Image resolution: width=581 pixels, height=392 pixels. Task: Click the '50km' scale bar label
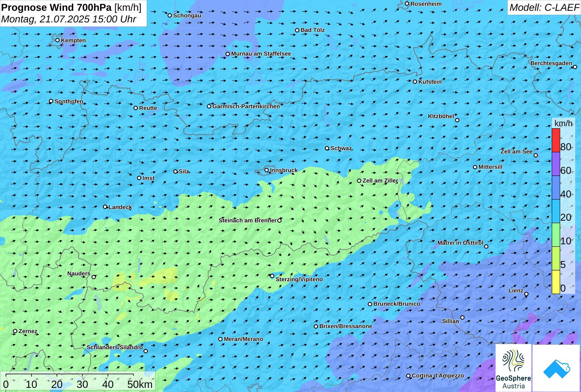(140, 384)
